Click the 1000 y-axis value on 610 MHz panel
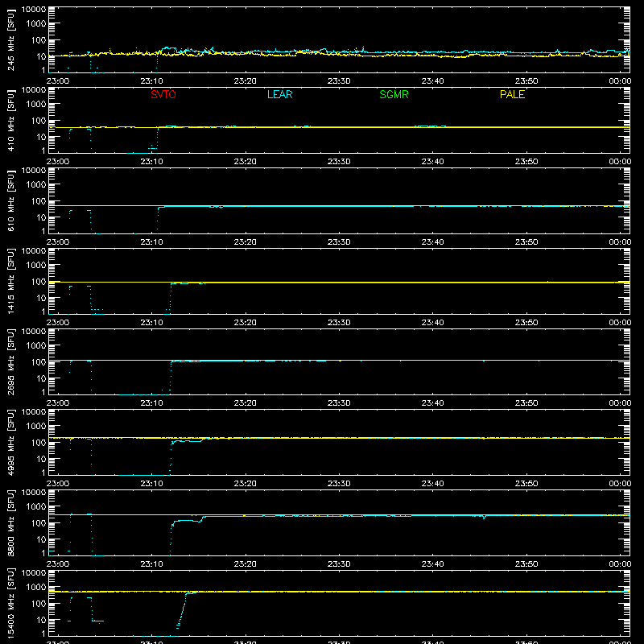Viewport: 644px width, 644px height. tap(36, 184)
